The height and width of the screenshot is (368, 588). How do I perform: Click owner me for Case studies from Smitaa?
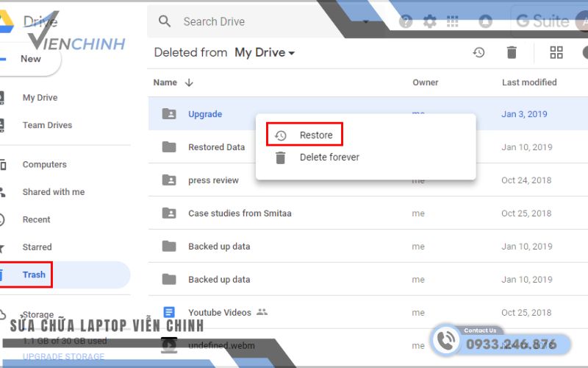[418, 213]
